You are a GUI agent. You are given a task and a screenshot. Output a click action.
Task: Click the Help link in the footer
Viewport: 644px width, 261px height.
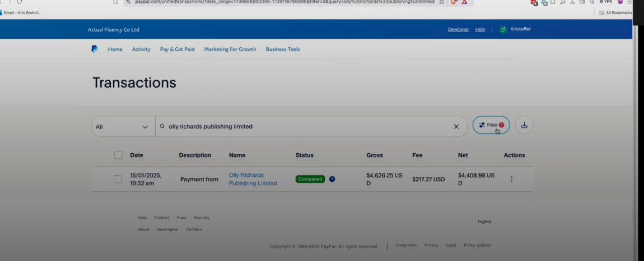point(142,218)
